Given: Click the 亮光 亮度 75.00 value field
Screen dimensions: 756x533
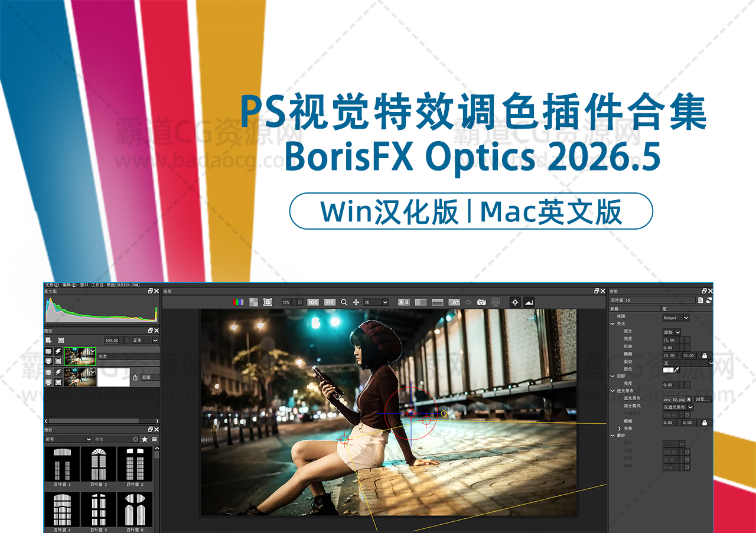Looking at the screenshot, I should point(670,340).
